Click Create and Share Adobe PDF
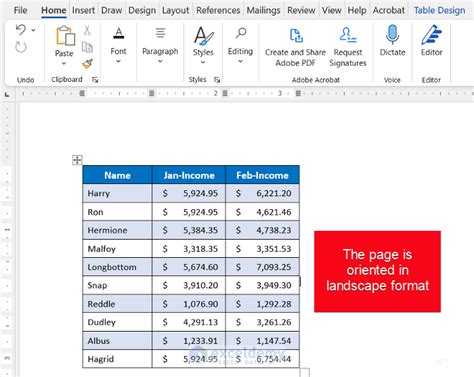Viewport: 474px width, 377px height. click(295, 47)
